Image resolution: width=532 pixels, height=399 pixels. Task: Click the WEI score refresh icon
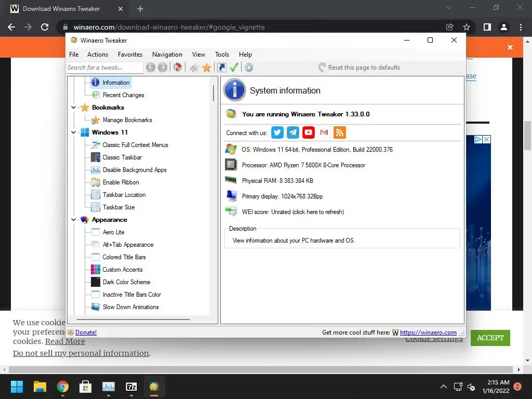[231, 212]
